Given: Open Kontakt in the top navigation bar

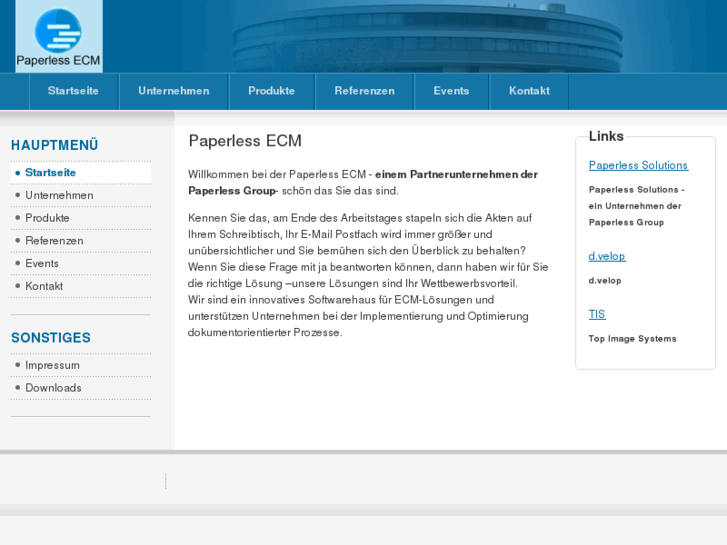Looking at the screenshot, I should click(x=529, y=91).
